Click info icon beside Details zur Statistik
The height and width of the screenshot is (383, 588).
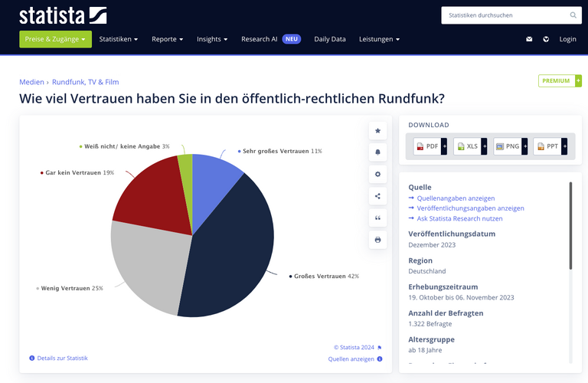32,358
